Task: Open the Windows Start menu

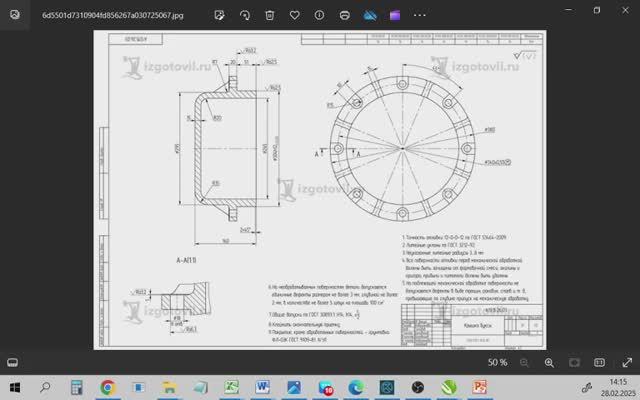Action: pos(15,387)
